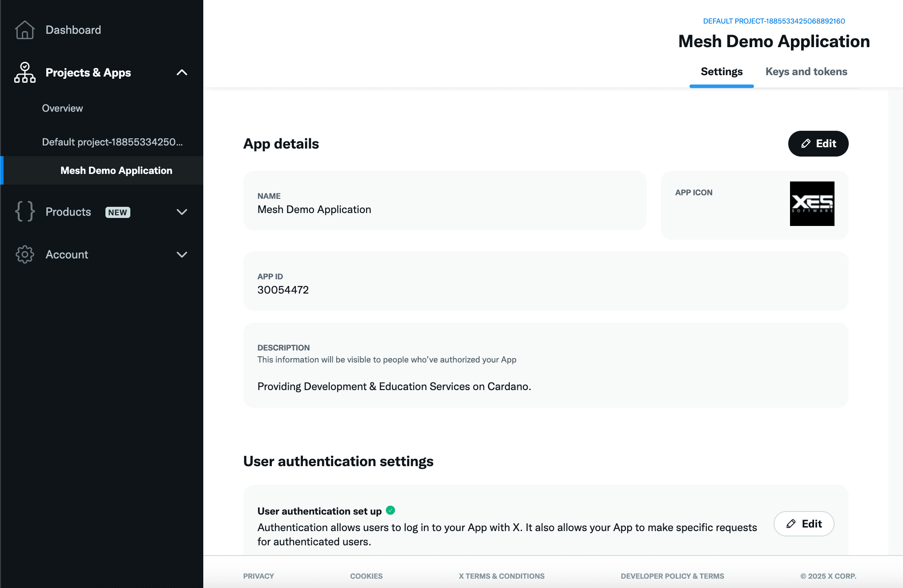Screen dimensions: 903x588
Task: Click the Edit pencil for App details
Action: (805, 143)
